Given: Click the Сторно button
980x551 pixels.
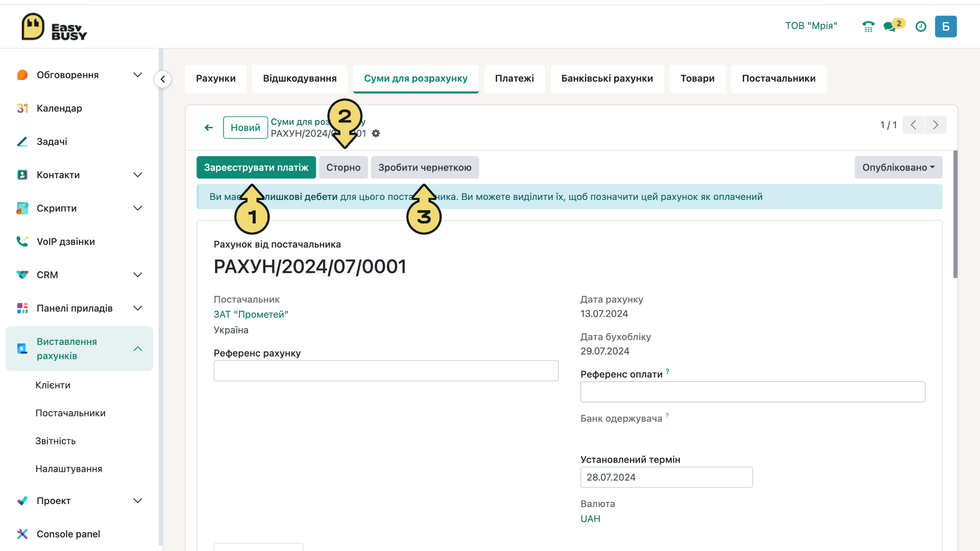Looking at the screenshot, I should (344, 167).
